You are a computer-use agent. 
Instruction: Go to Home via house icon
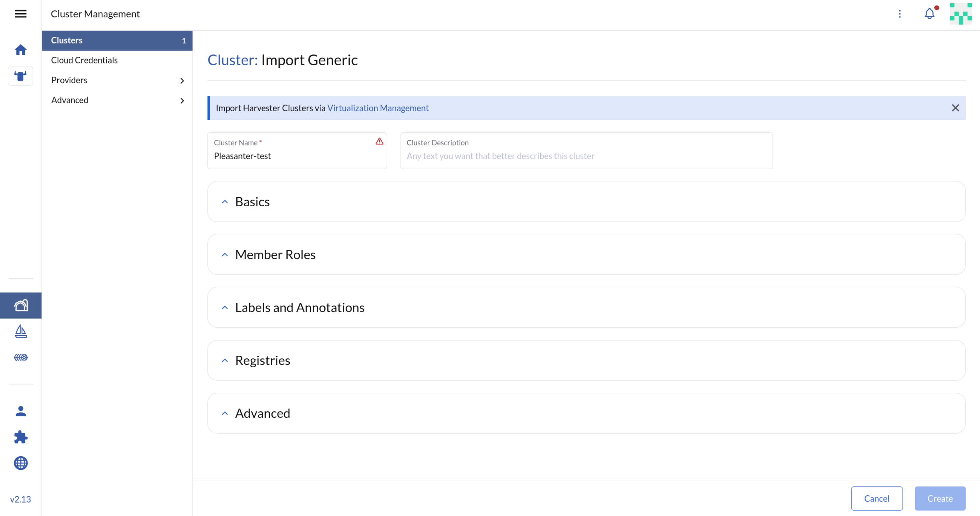(x=21, y=50)
